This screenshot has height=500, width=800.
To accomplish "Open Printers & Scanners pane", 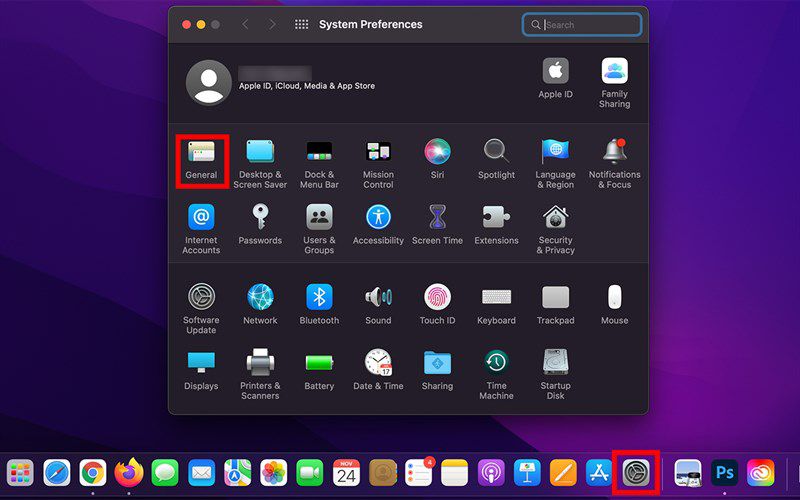I will (260, 374).
